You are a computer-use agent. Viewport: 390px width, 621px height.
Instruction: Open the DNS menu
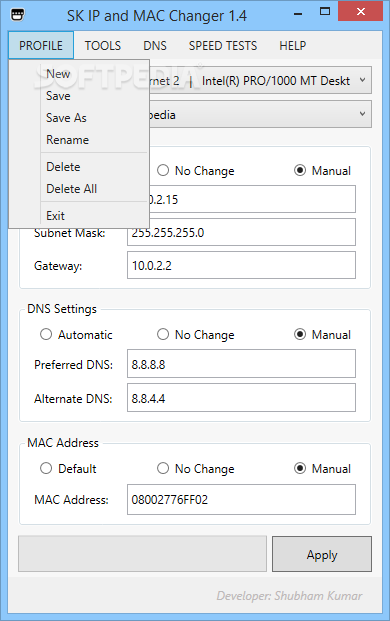point(155,46)
